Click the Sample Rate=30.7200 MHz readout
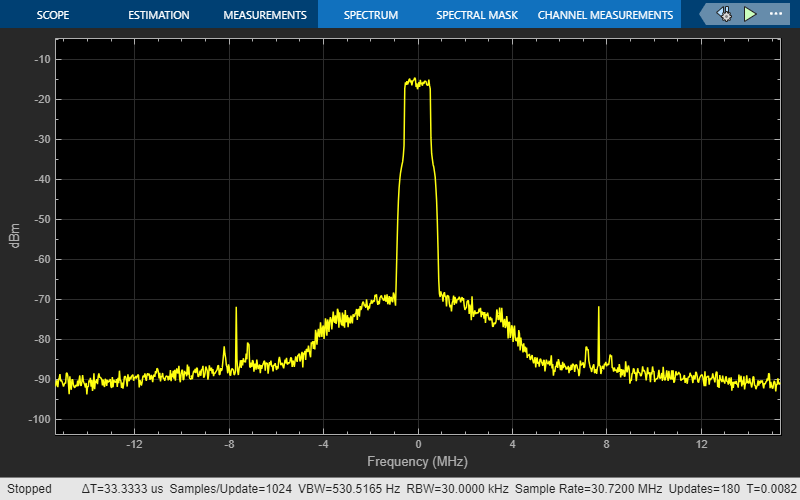Screen dimensions: 800x500 (x=588, y=489)
